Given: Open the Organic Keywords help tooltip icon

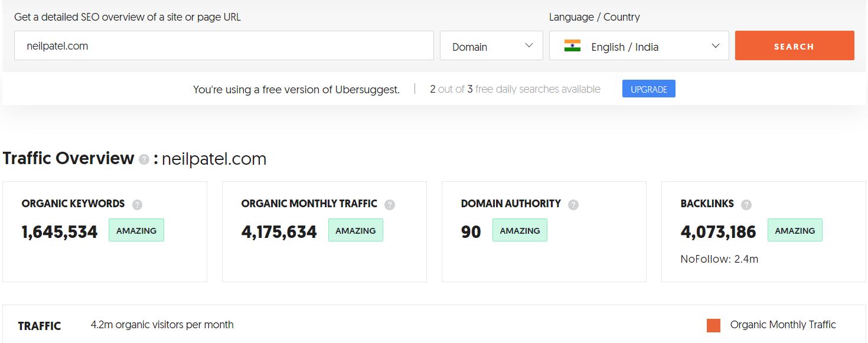Looking at the screenshot, I should pos(137,205).
